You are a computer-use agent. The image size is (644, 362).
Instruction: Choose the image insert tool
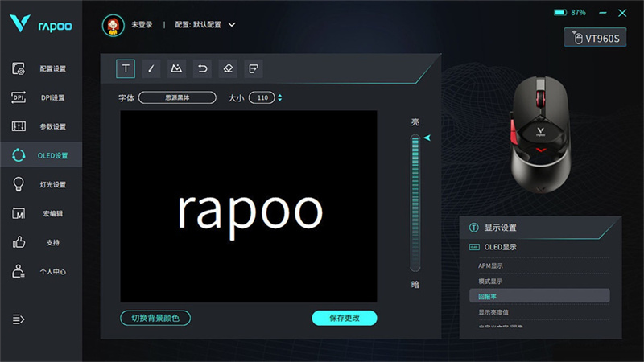click(176, 68)
